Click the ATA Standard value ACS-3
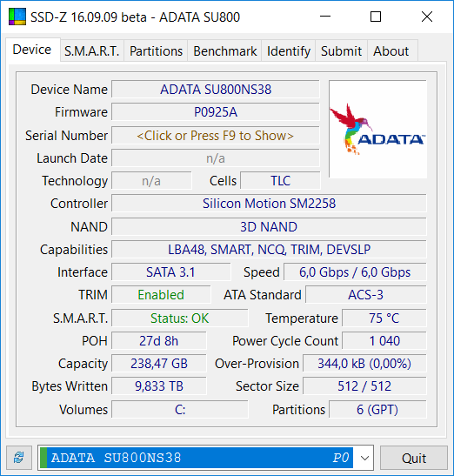 366,295
